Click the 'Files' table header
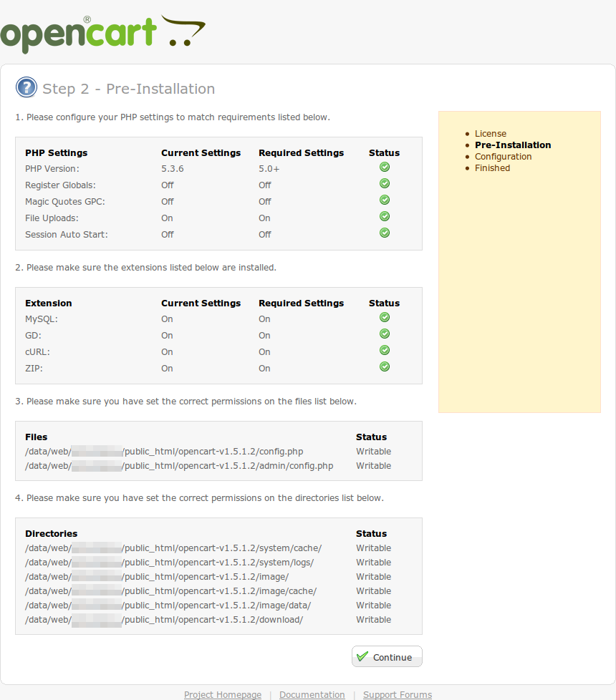The image size is (616, 700). (x=37, y=437)
